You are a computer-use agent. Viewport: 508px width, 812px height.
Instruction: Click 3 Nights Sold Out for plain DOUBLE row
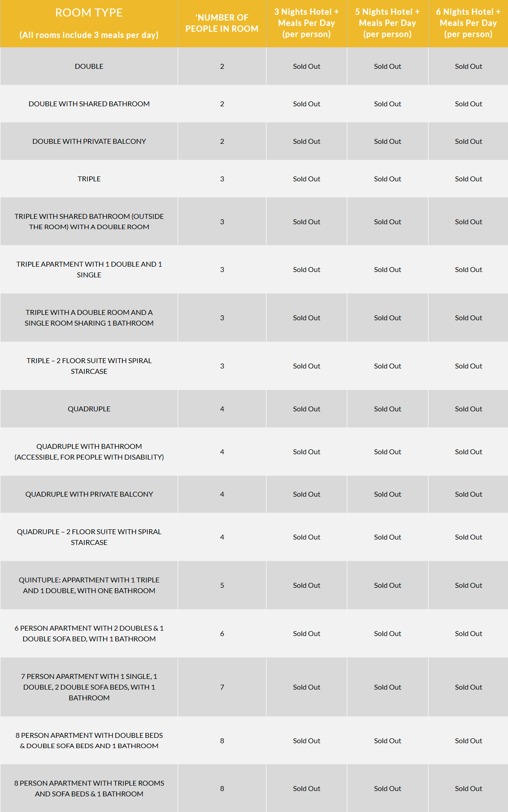[x=306, y=66]
